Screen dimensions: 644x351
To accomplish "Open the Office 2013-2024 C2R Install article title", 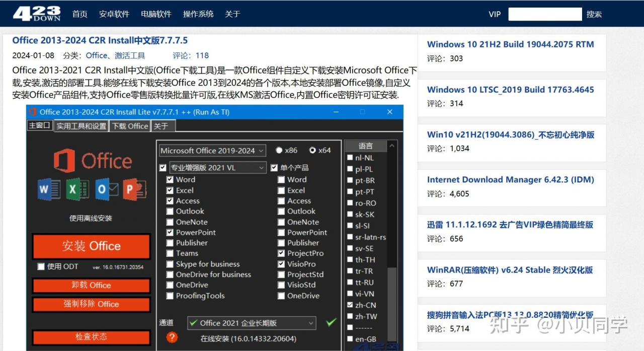I will pyautogui.click(x=100, y=40).
